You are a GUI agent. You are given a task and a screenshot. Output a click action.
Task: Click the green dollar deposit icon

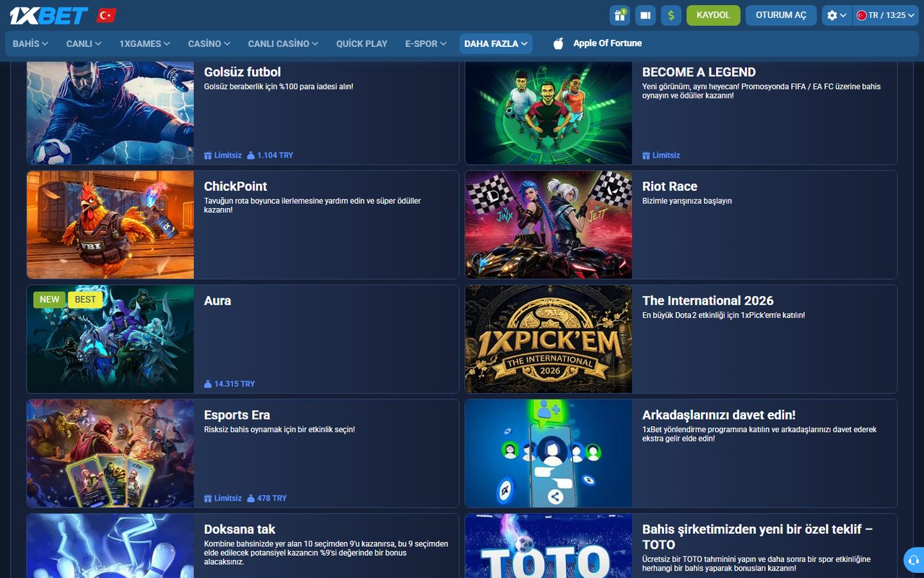coord(671,15)
